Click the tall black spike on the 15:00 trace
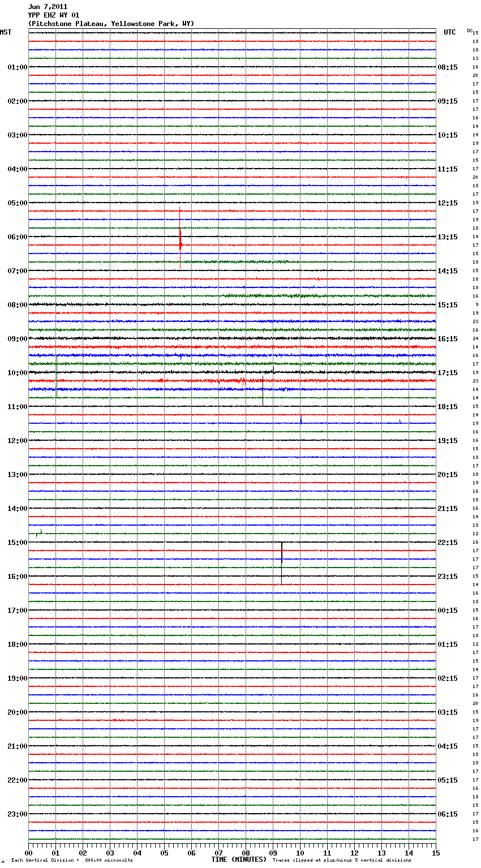This screenshot has width=481, height=868. [x=282, y=562]
